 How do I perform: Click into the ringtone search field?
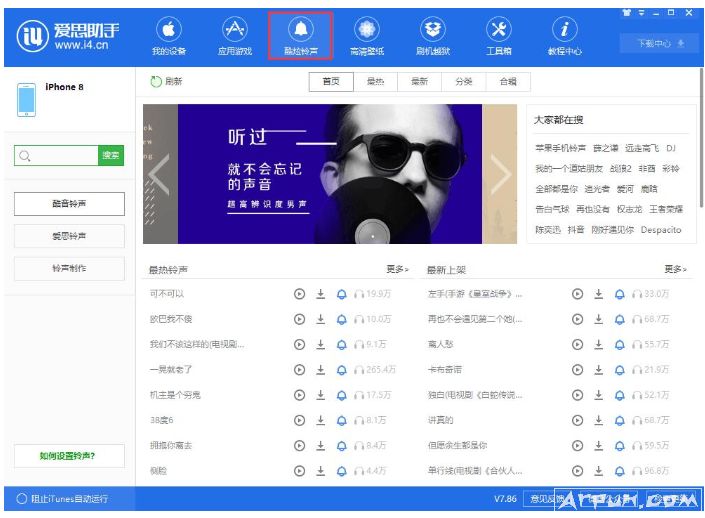tap(56, 156)
